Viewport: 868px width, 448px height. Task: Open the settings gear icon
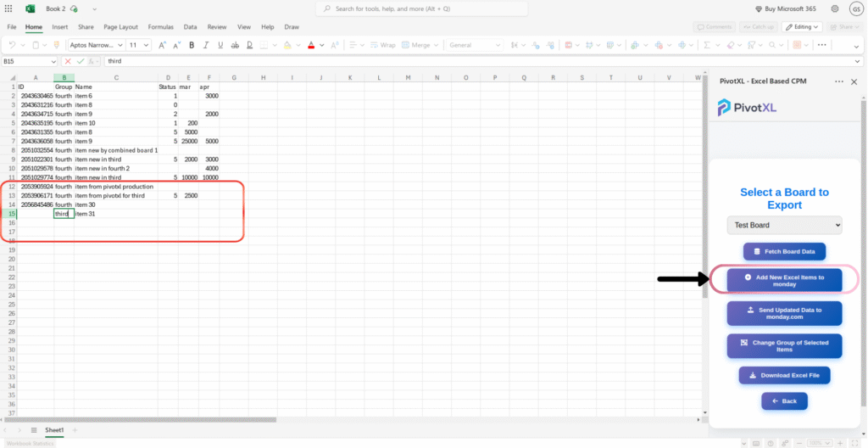pyautogui.click(x=835, y=8)
